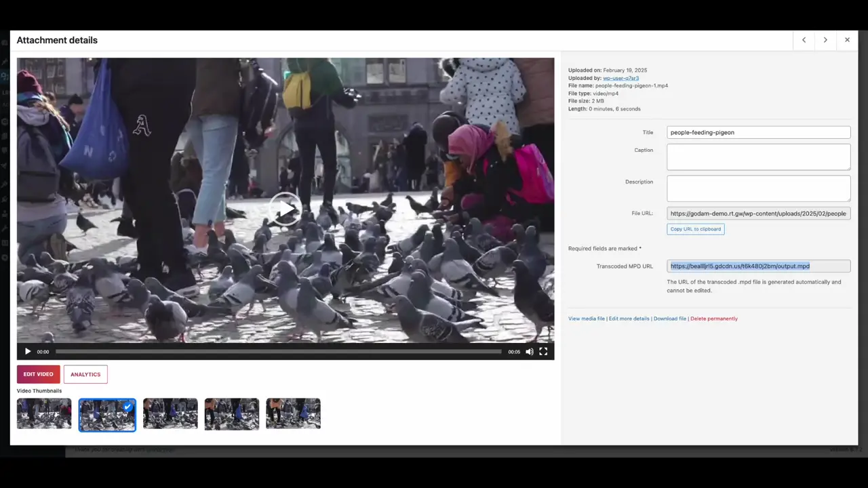This screenshot has width=868, height=488.
Task: Click the 'Uploaded on: February 19, 2025' text
Action: click(608, 70)
